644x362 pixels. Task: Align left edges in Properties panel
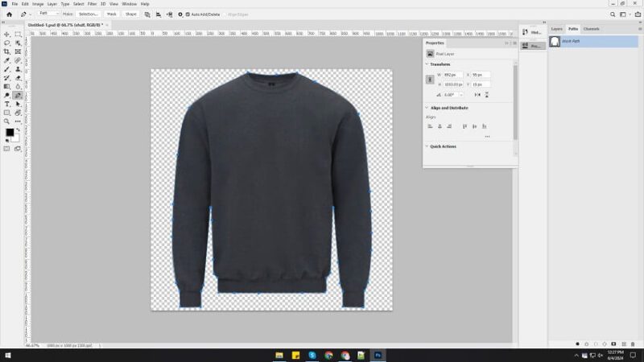pos(430,126)
